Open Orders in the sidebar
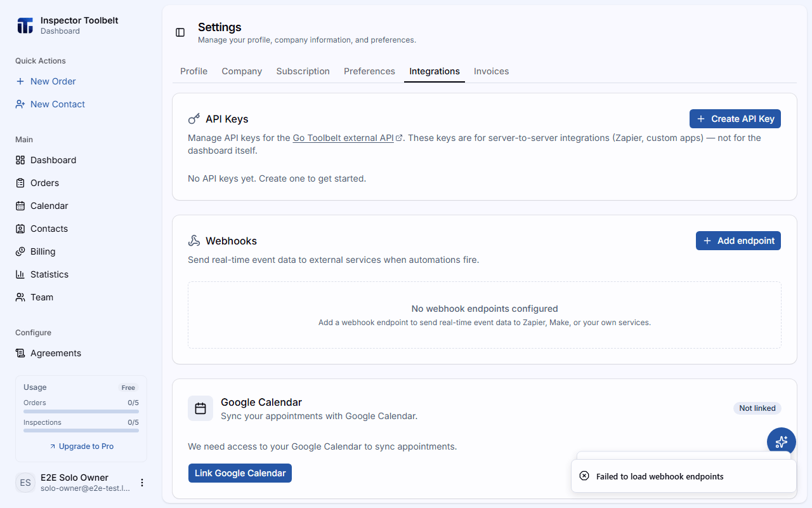This screenshot has height=508, width=812. coord(81,183)
